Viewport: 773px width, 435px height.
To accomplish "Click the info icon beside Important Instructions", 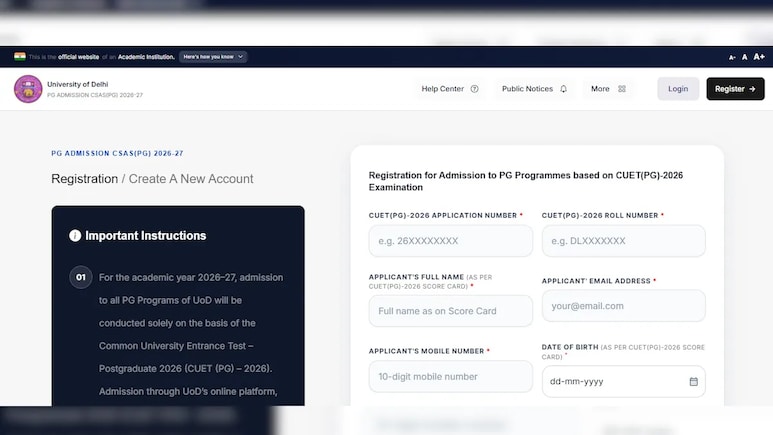I will pos(75,236).
